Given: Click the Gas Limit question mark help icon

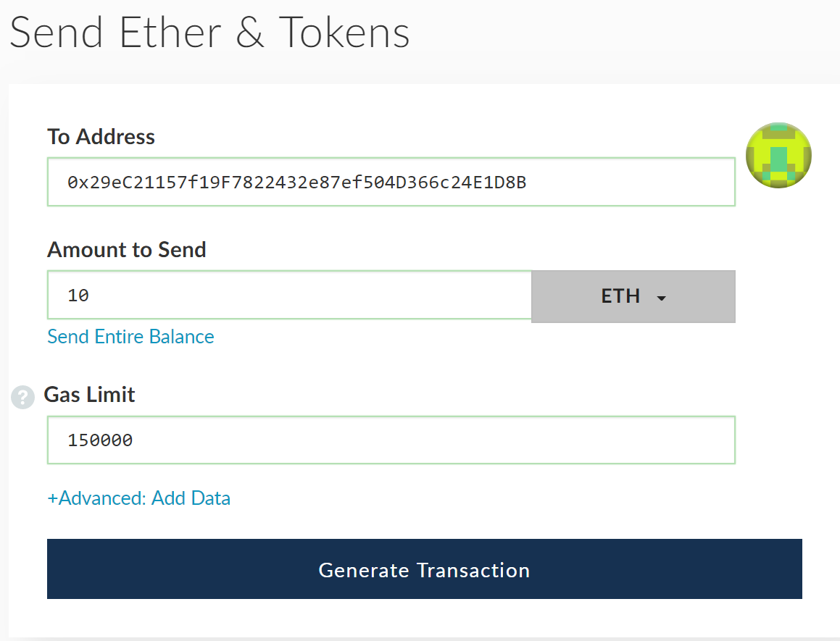Looking at the screenshot, I should 22,397.
